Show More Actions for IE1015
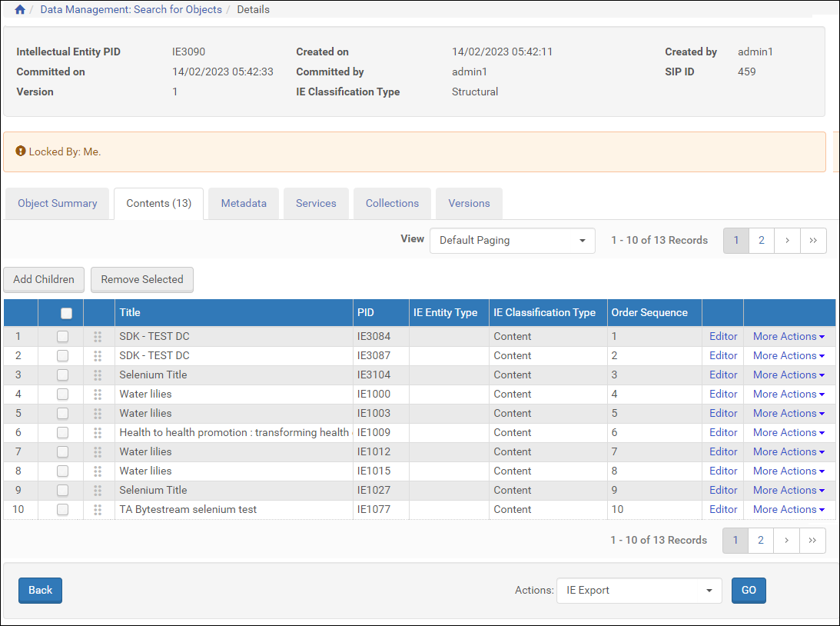The width and height of the screenshot is (840, 626). point(789,471)
